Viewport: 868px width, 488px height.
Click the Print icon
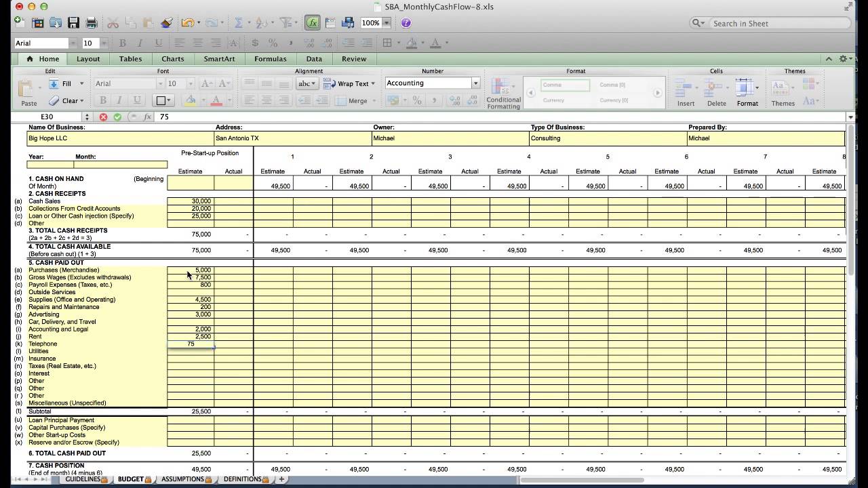[92, 22]
